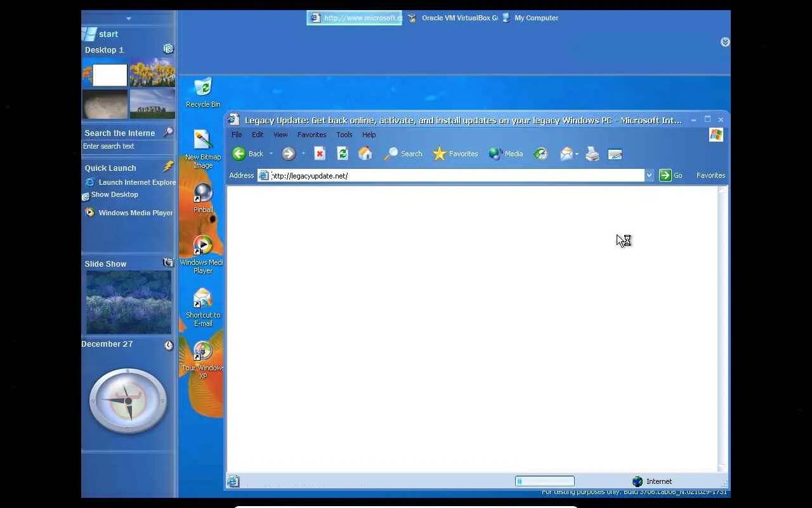This screenshot has height=508, width=812.
Task: Click the Edit page toolbar icon
Action: coord(615,154)
